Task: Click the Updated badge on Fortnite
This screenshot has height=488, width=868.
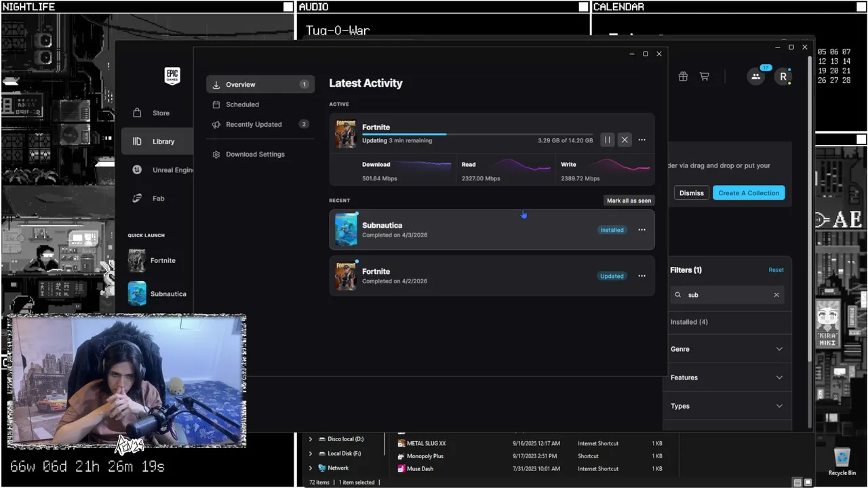Action: pos(612,276)
